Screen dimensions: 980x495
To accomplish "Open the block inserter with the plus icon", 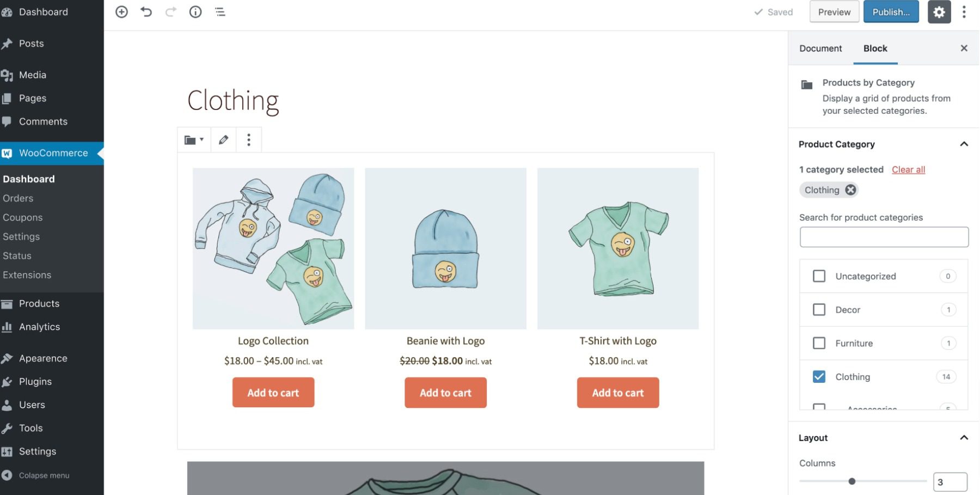I will 121,11.
